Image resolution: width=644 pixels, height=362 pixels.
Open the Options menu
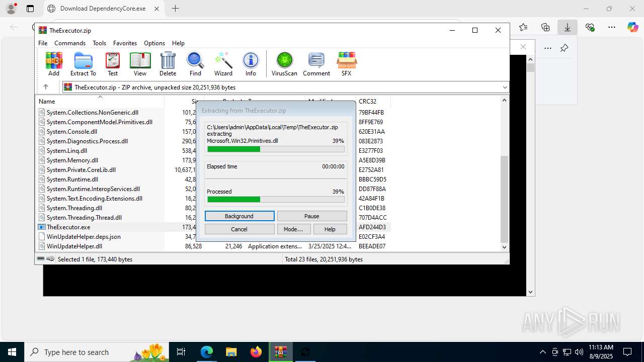(x=154, y=43)
